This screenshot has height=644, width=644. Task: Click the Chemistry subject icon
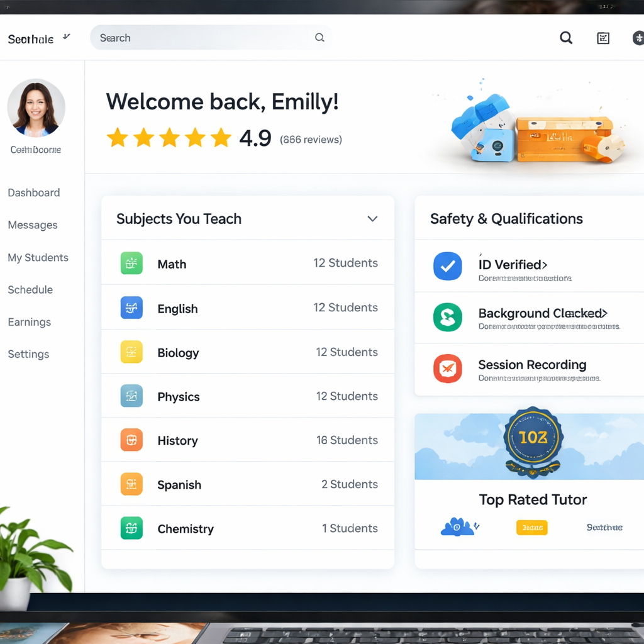coord(131,528)
